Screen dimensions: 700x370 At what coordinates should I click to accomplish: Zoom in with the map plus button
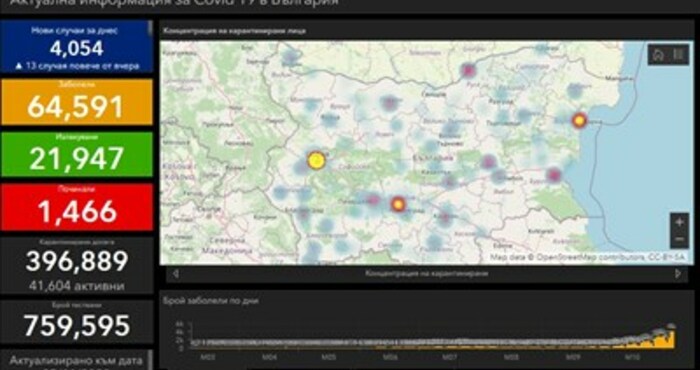679,222
